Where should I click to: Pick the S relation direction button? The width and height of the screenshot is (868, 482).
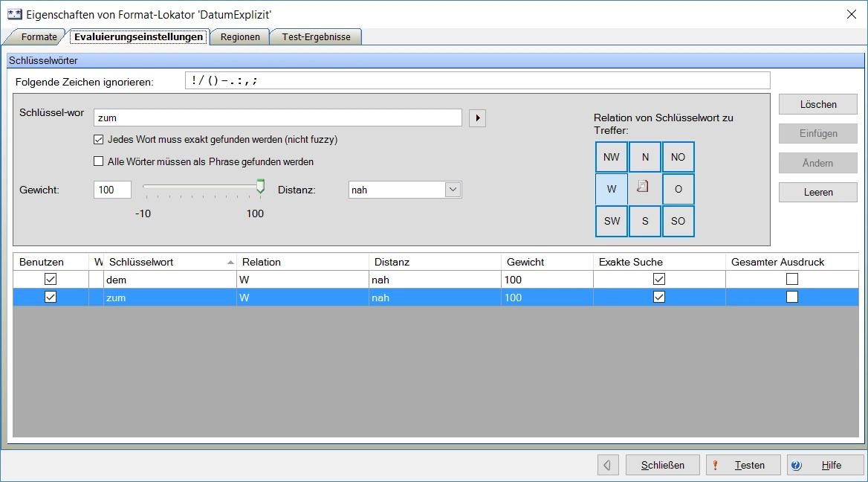click(644, 221)
